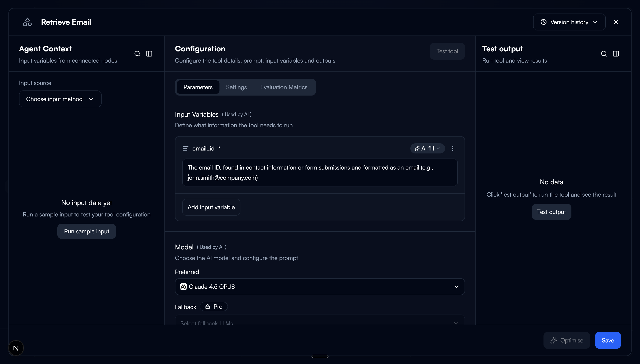Collapse the Agent Context side panel

[x=149, y=54]
